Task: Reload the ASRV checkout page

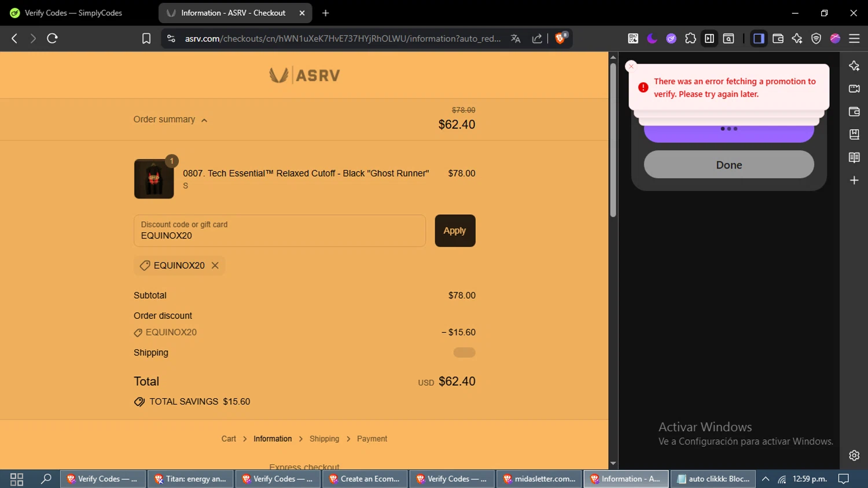Action: point(52,38)
